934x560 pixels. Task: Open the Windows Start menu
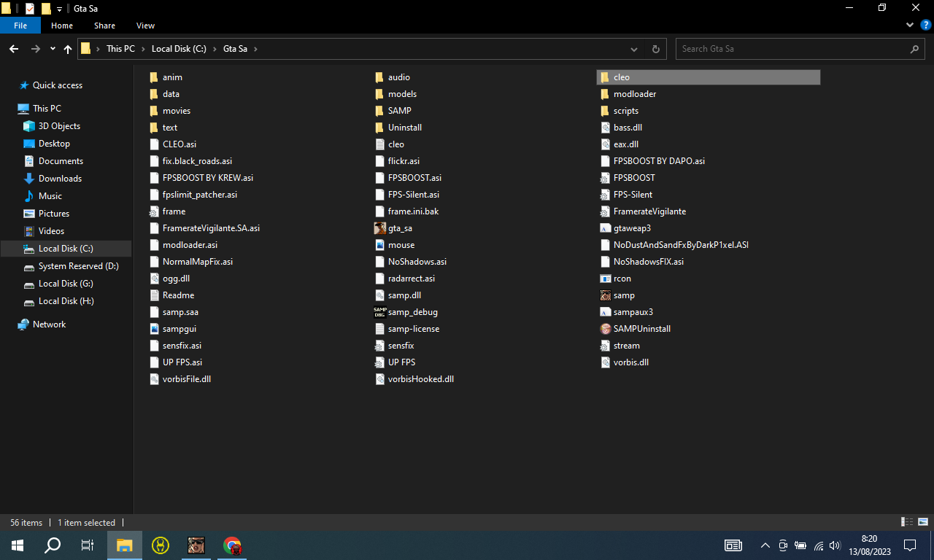click(18, 545)
